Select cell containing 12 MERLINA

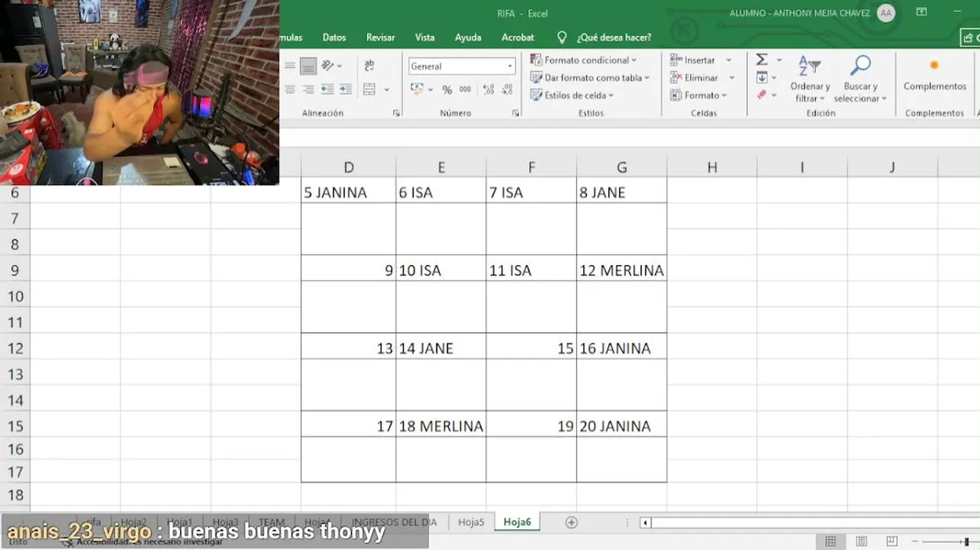pyautogui.click(x=622, y=270)
